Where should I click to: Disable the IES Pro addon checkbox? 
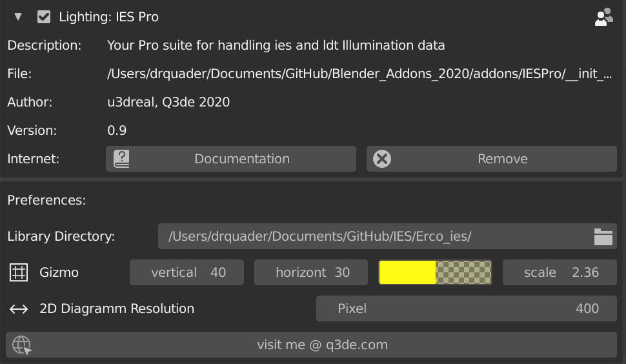44,17
